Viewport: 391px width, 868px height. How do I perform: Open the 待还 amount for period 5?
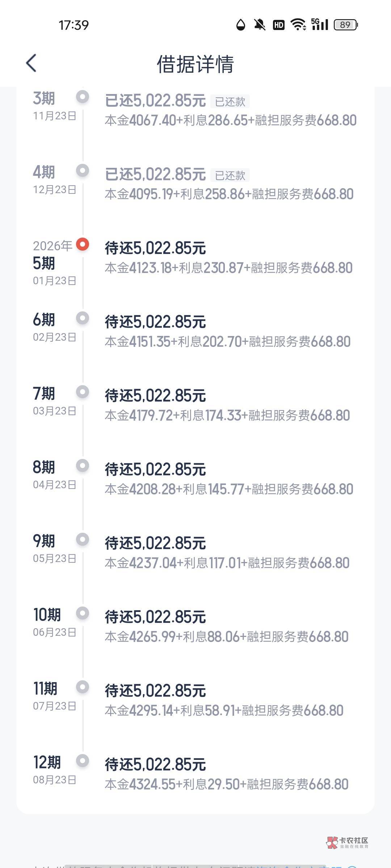(x=155, y=248)
